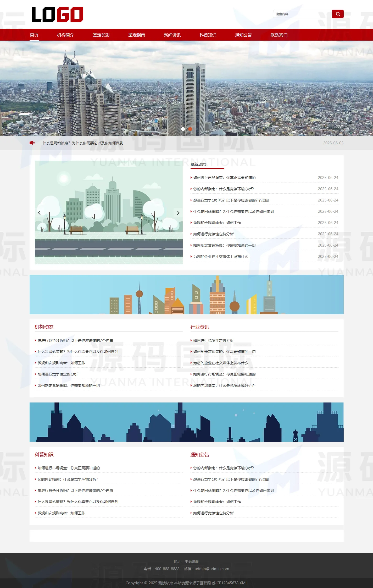Open the 机构简介 navigation item
This screenshot has width=373, height=588.
(65, 35)
